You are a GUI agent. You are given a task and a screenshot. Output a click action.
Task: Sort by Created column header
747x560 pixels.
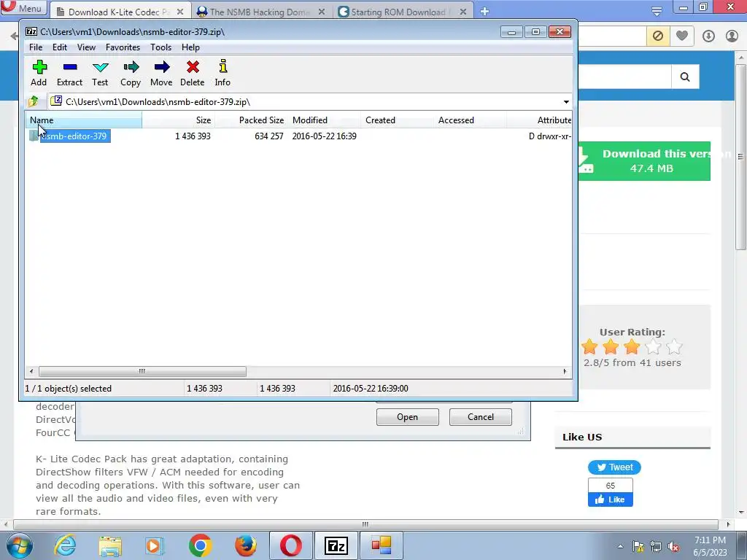398,120
